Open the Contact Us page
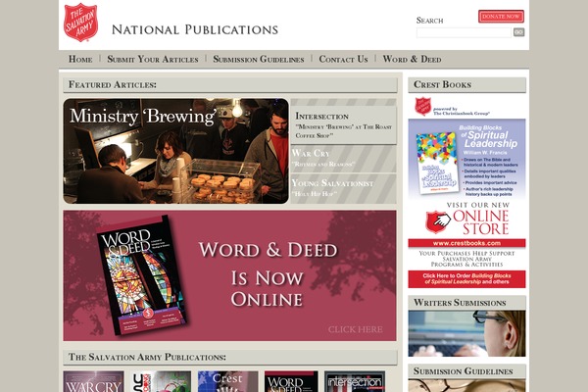The height and width of the screenshot is (392, 588). [x=343, y=59]
